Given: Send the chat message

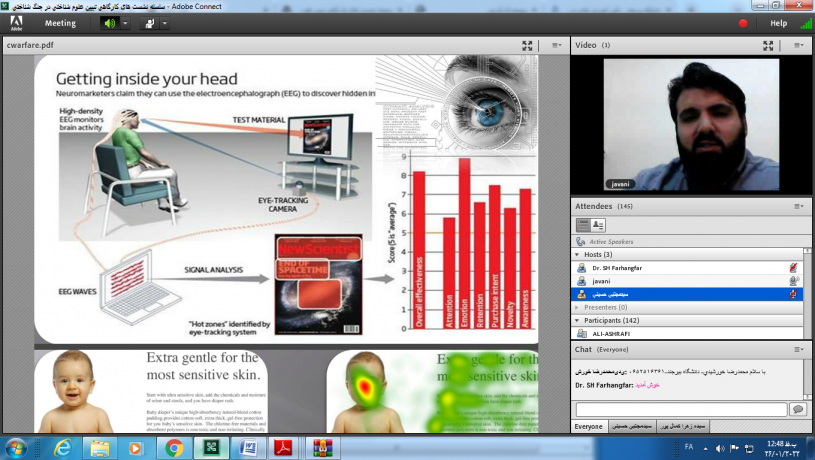Looking at the screenshot, I should point(797,409).
